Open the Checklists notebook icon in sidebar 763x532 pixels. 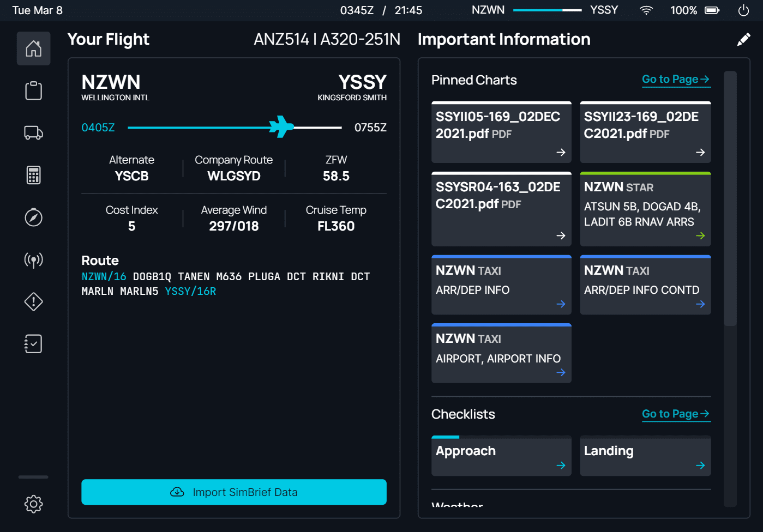[34, 344]
